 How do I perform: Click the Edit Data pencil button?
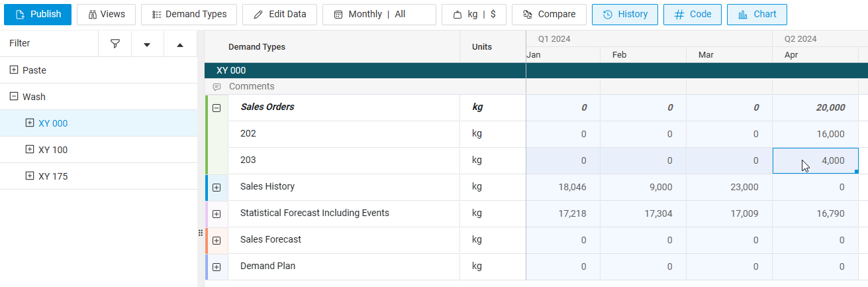pos(279,14)
